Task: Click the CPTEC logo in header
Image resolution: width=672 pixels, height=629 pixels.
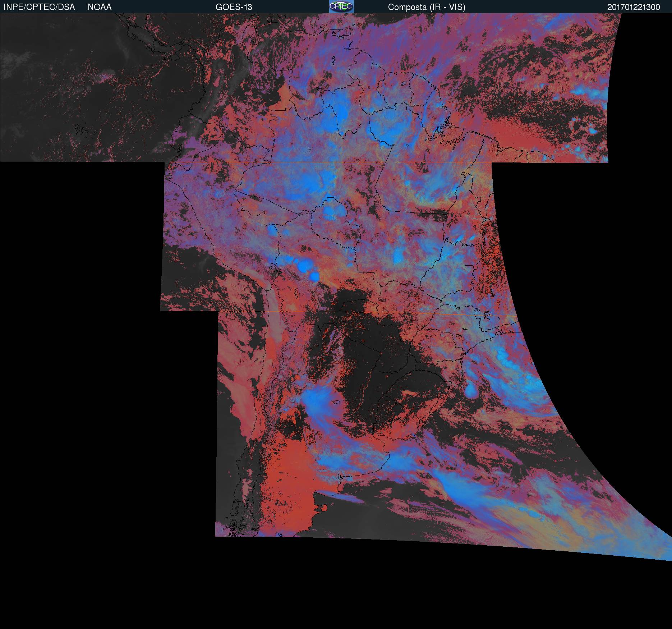Action: [341, 6]
